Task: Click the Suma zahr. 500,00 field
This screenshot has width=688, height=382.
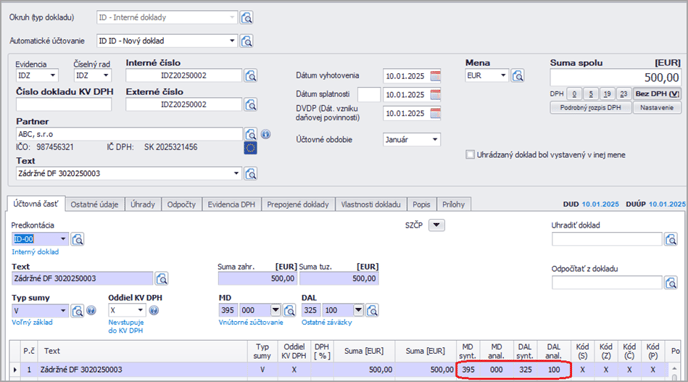Action: pyautogui.click(x=257, y=278)
